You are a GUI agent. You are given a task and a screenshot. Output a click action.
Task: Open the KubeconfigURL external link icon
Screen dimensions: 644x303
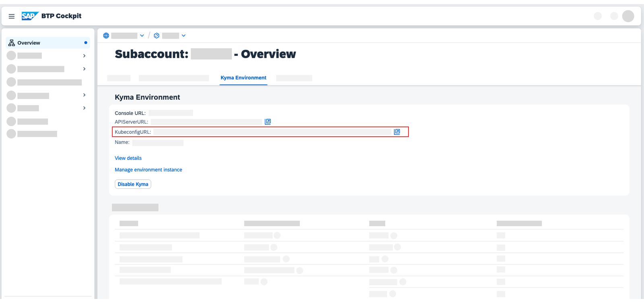point(397,132)
